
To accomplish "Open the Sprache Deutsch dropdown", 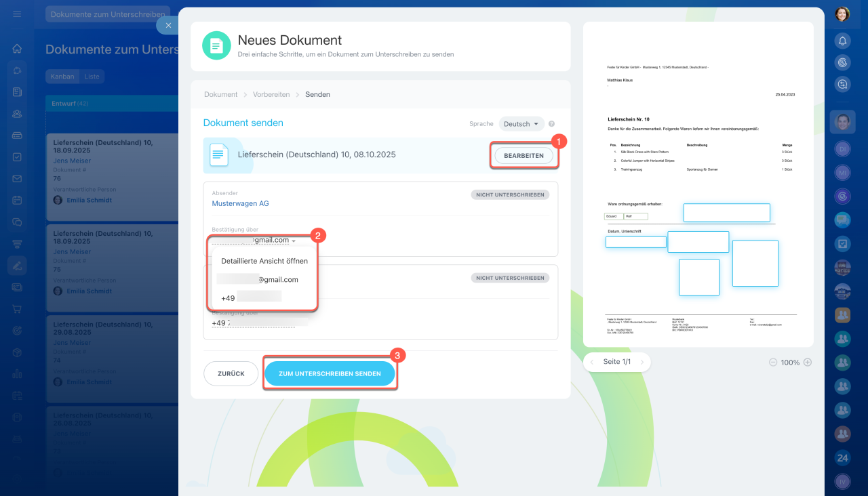I will click(521, 124).
